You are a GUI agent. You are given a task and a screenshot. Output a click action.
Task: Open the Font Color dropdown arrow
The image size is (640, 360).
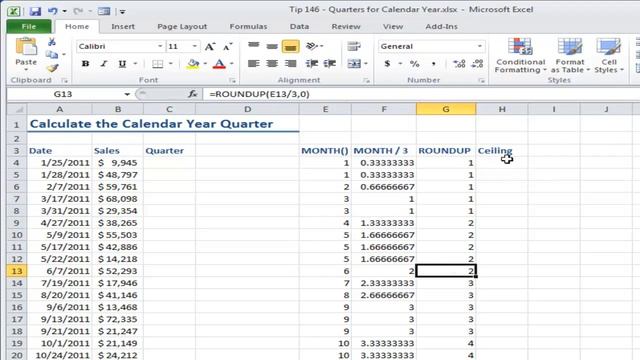(231, 64)
